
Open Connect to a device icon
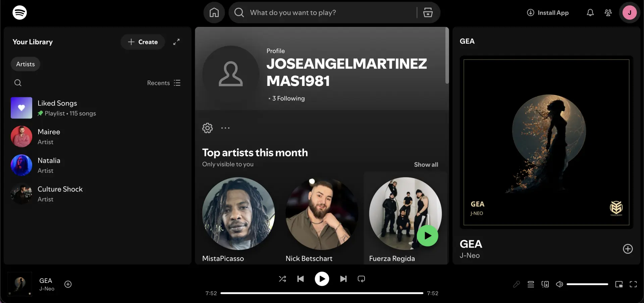tap(545, 284)
